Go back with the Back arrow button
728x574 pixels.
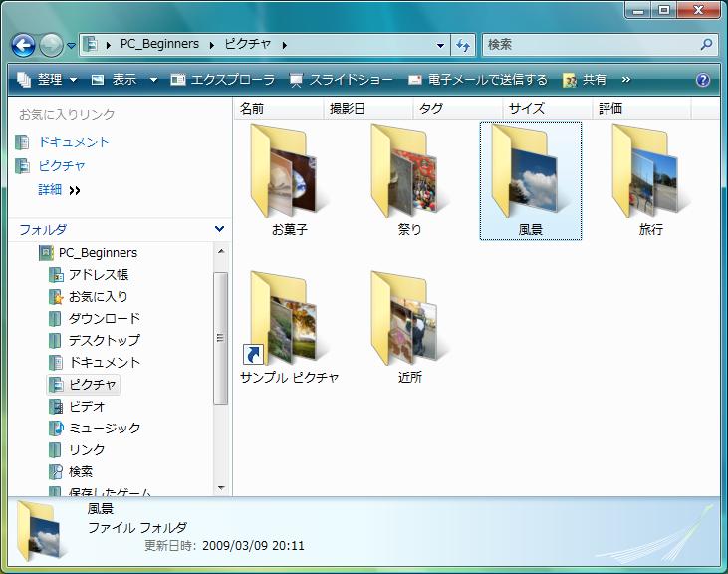click(23, 45)
